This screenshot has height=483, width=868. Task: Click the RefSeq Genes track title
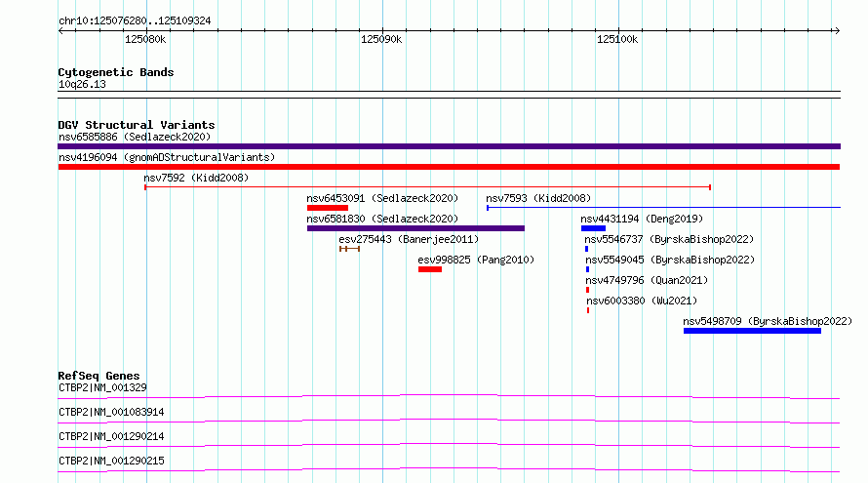tap(99, 376)
